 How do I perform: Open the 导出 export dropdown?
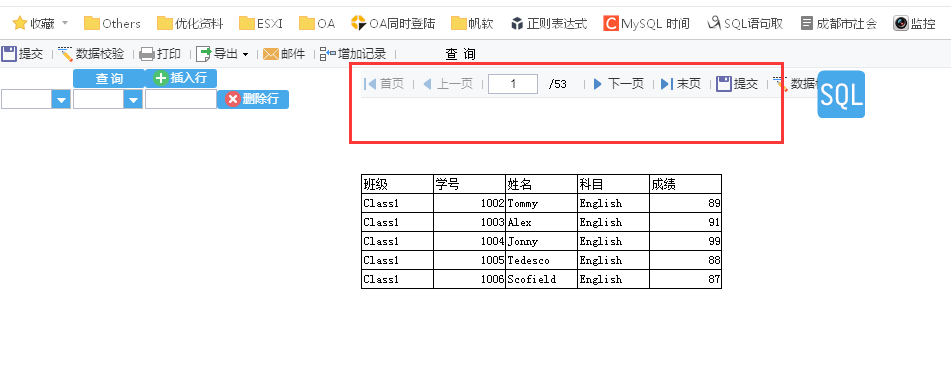222,54
